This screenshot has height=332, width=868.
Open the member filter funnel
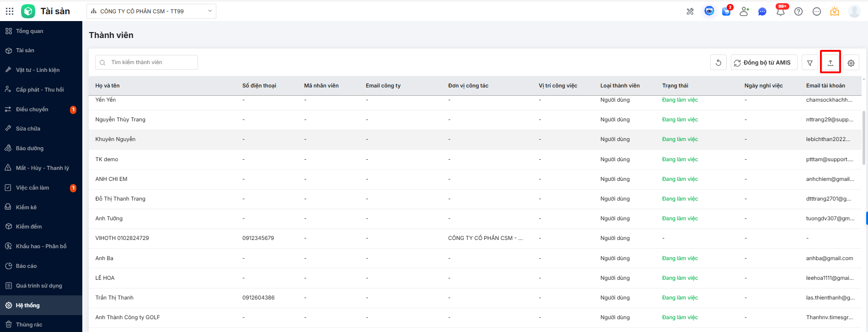[x=809, y=63]
